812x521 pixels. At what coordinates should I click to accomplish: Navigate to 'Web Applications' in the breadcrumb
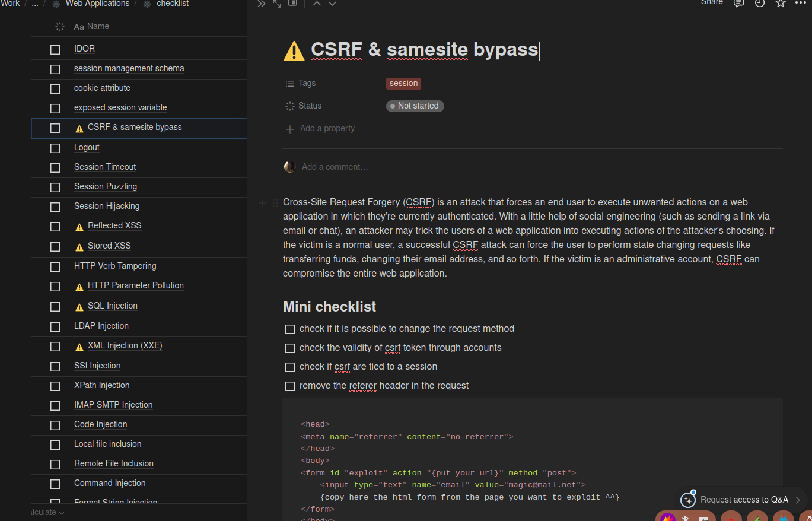[97, 4]
